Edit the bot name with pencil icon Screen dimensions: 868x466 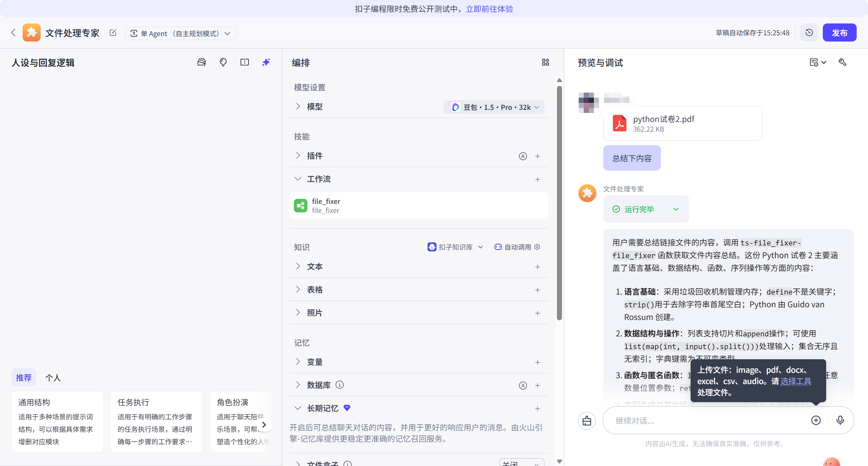[x=113, y=33]
